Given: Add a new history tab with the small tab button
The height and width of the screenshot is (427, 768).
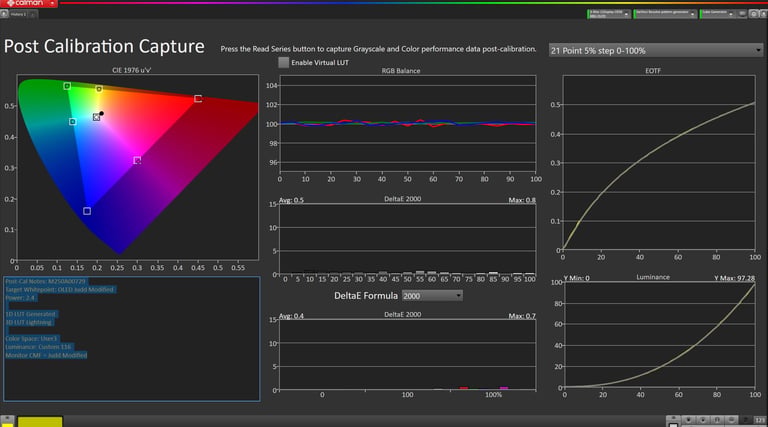Looking at the screenshot, I should point(33,14).
